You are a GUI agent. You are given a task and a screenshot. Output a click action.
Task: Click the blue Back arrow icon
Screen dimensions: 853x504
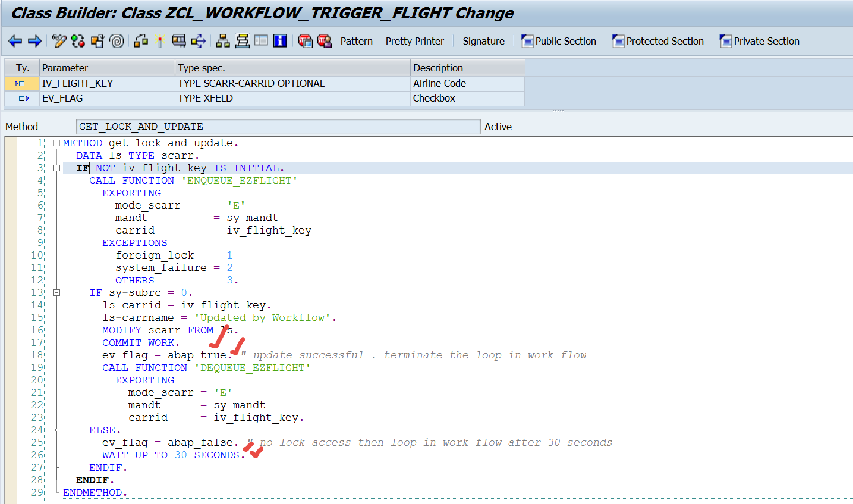pyautogui.click(x=15, y=41)
